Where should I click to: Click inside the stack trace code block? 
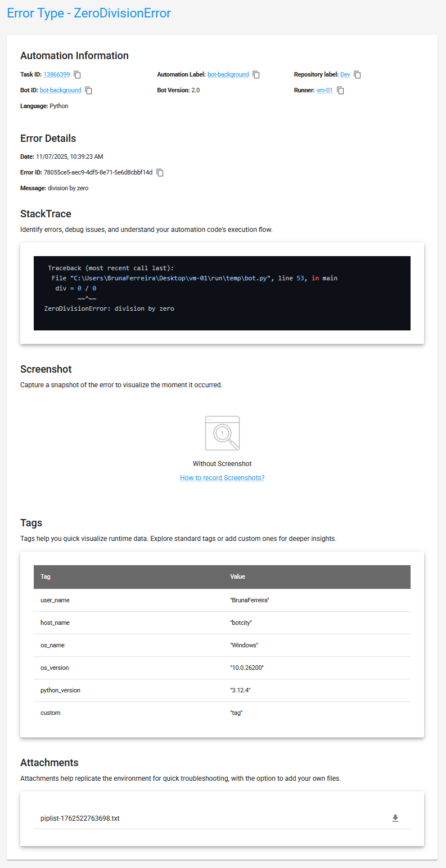pyautogui.click(x=222, y=293)
